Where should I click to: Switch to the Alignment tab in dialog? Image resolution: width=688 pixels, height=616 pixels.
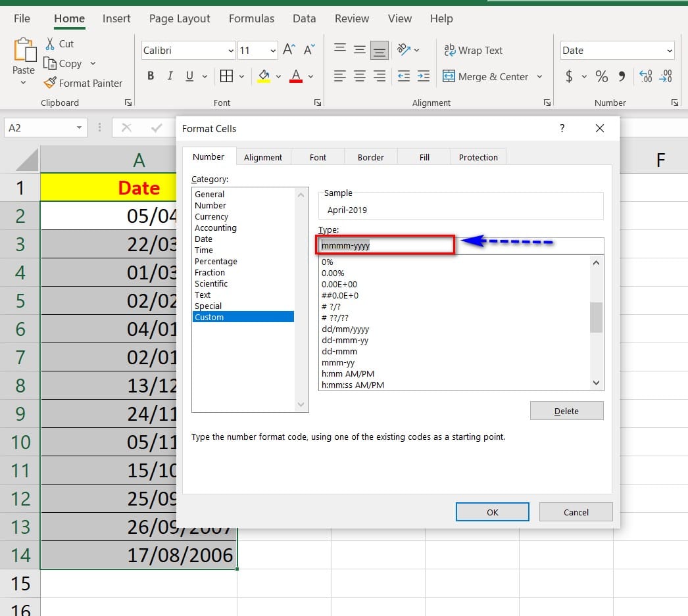click(262, 157)
